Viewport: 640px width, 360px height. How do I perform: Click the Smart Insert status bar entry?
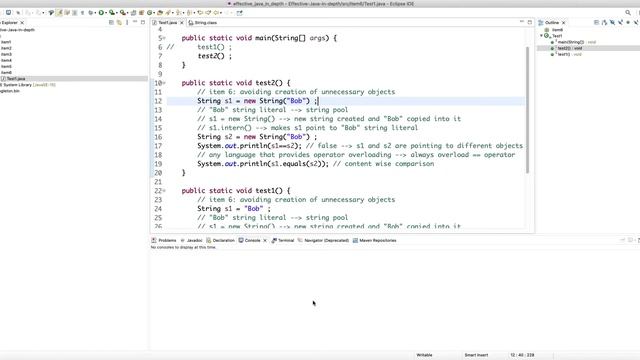[476, 355]
